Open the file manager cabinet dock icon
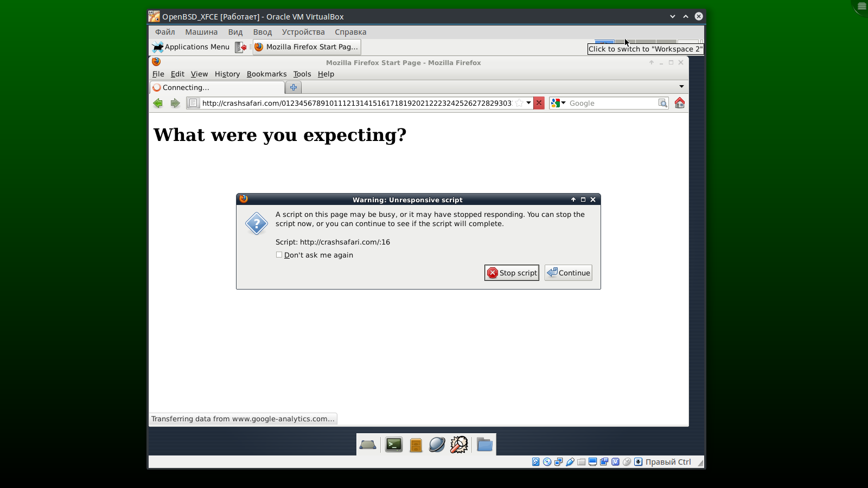 416,445
